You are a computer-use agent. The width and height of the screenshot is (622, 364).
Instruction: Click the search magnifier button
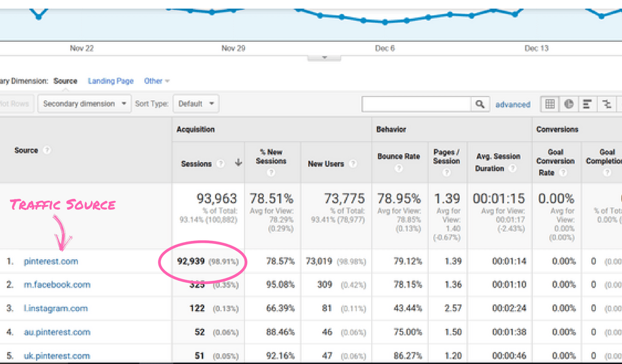[x=480, y=104]
